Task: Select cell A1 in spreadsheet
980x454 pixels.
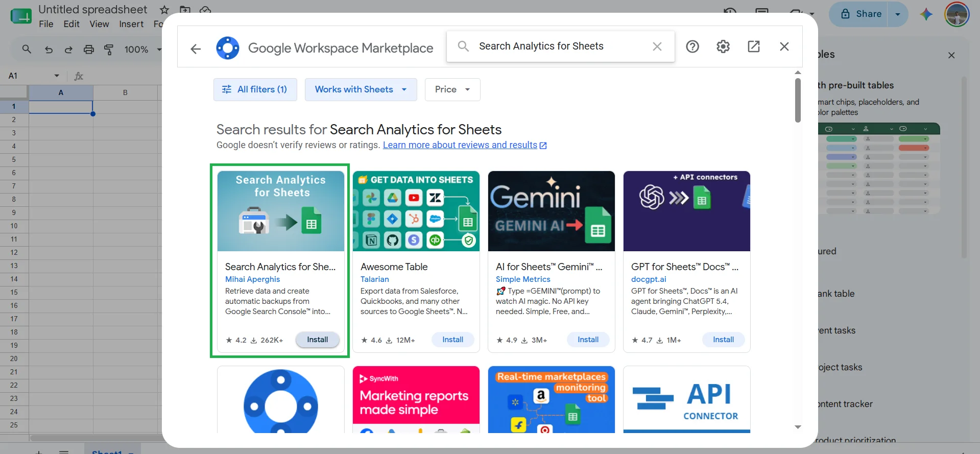Action: click(x=61, y=107)
